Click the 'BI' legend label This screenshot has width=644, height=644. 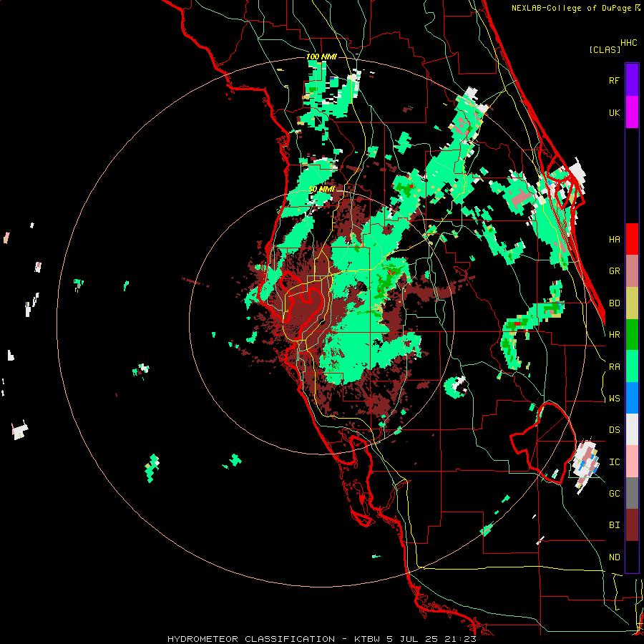pyautogui.click(x=614, y=525)
